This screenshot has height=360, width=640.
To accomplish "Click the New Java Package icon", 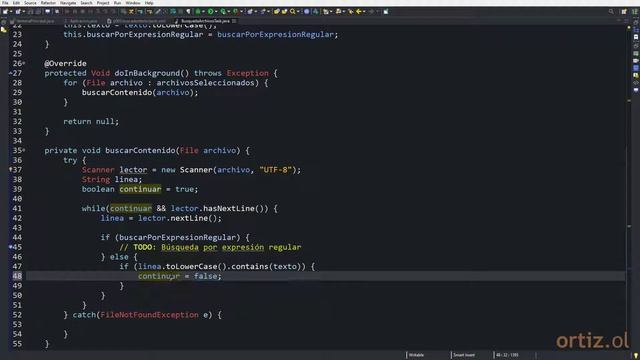I will click(x=250, y=11).
